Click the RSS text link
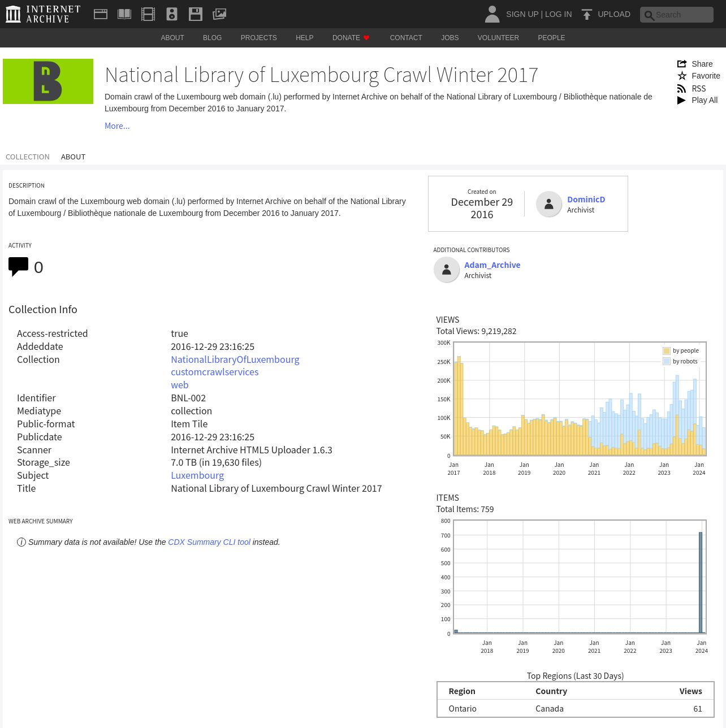 pos(698,88)
